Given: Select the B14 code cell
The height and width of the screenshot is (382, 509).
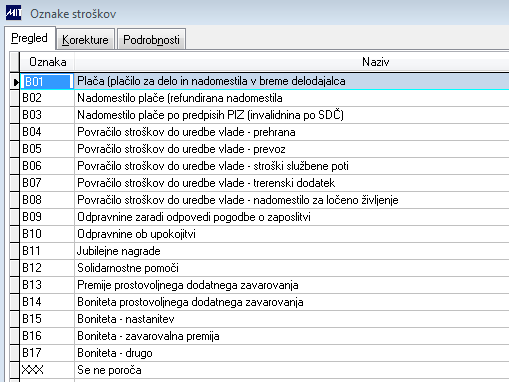Looking at the screenshot, I should [x=47, y=302].
